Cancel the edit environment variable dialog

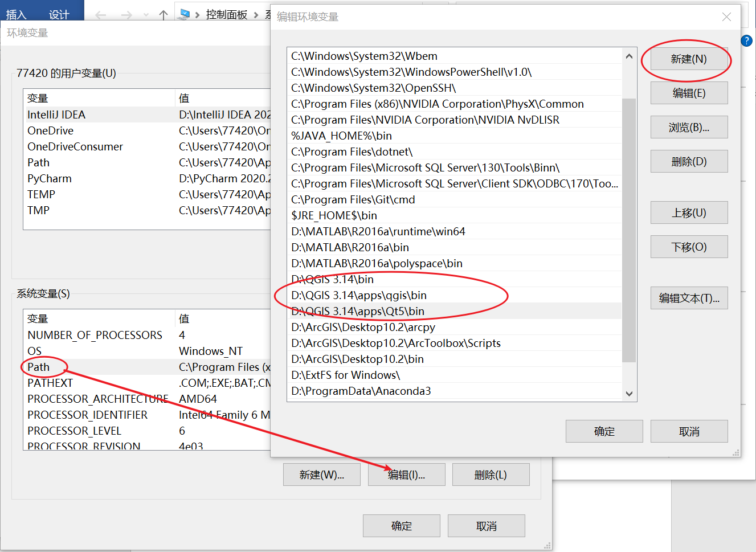coord(689,431)
